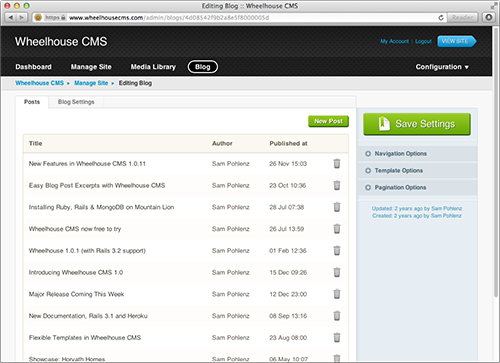
Task: Click the "Created: 2 years ago" info line
Action: coord(417,216)
